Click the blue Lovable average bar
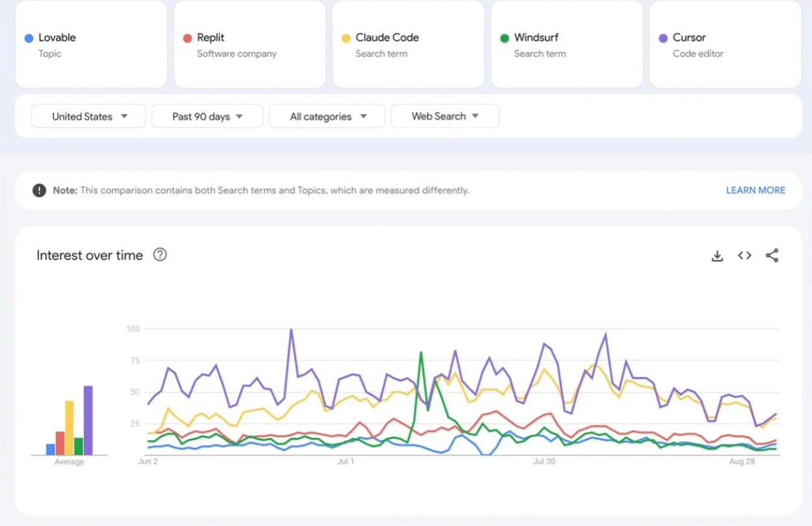 point(50,450)
